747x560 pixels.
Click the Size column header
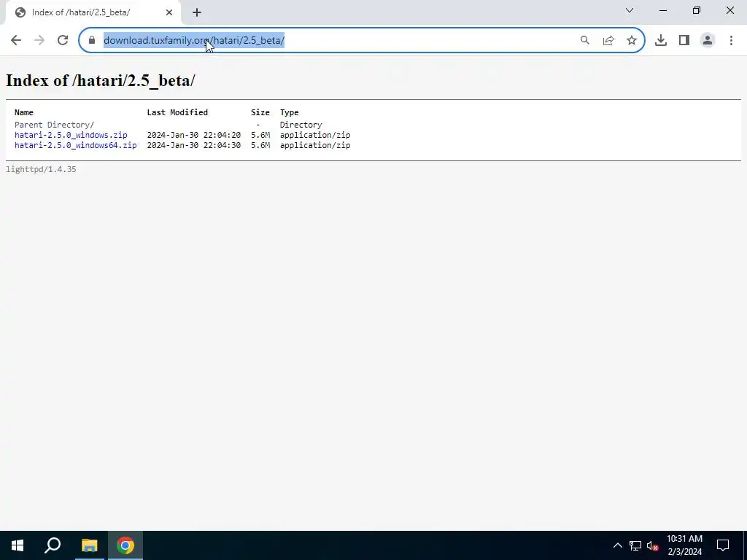[x=260, y=112]
